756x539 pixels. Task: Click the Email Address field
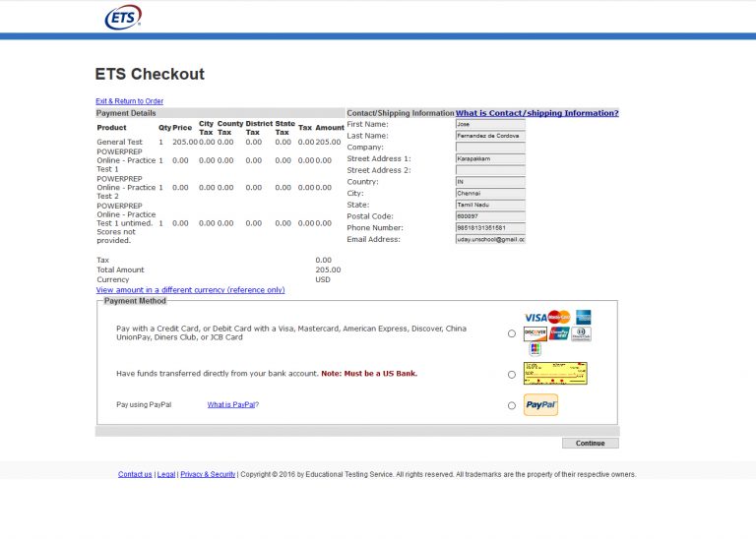[490, 239]
